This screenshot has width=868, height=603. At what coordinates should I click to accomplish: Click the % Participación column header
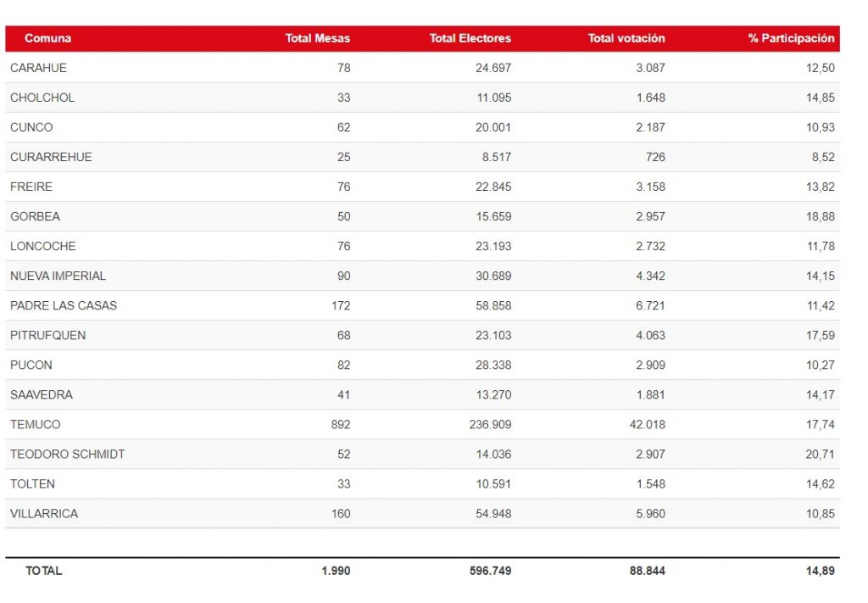click(x=791, y=38)
